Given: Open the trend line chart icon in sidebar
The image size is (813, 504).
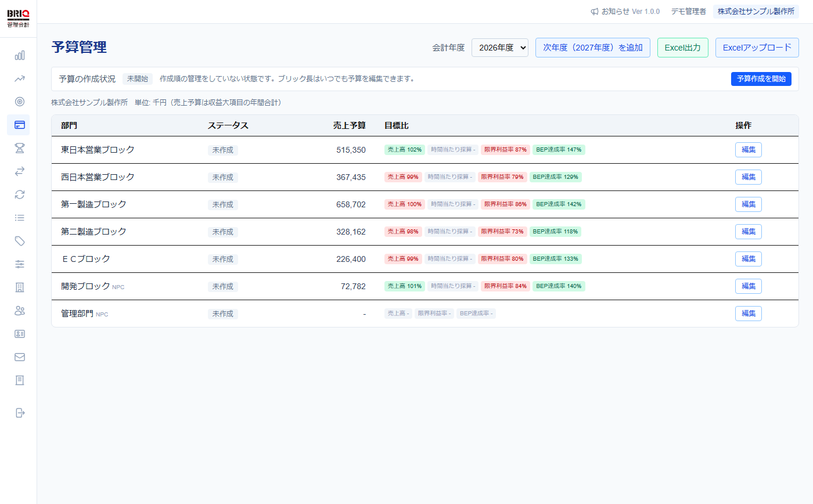Looking at the screenshot, I should 20,78.
